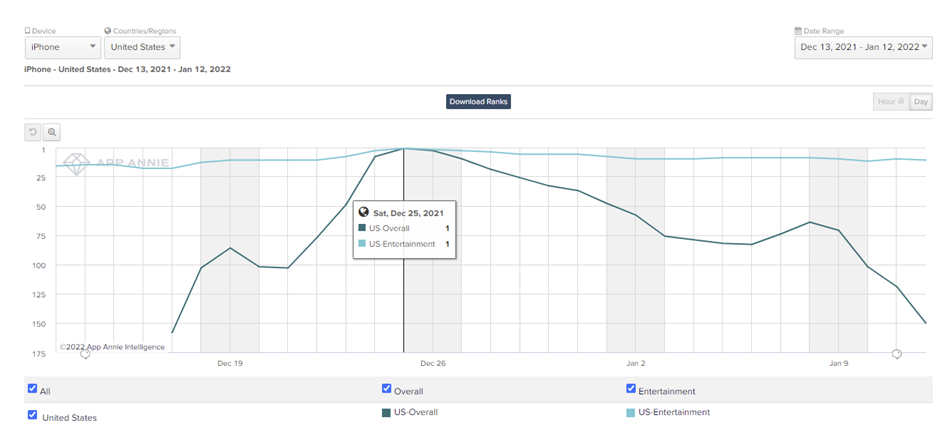Click the magnifier zoom-in icon
Viewport: 945px width, 440px height.
click(x=52, y=132)
